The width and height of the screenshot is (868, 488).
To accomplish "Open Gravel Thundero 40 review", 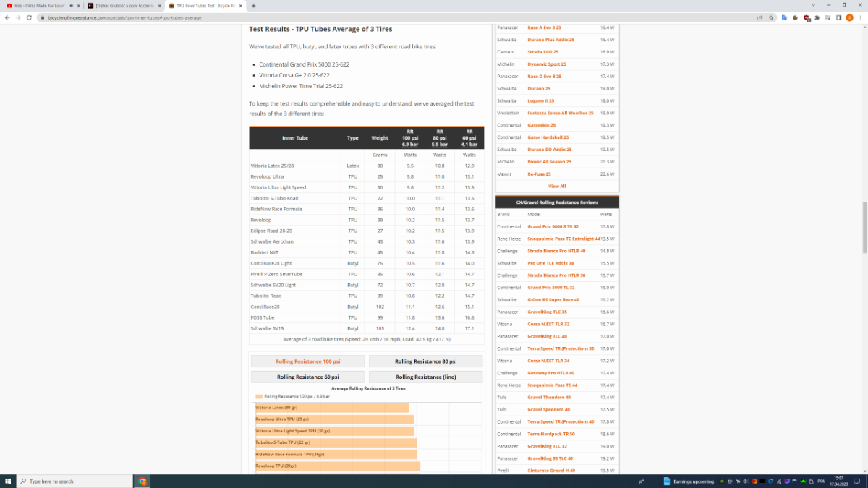I will coord(549,397).
